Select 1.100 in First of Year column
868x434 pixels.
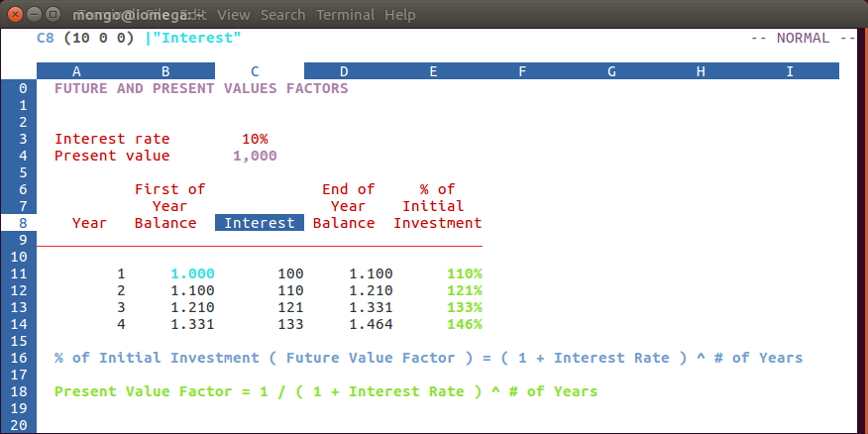pos(192,290)
